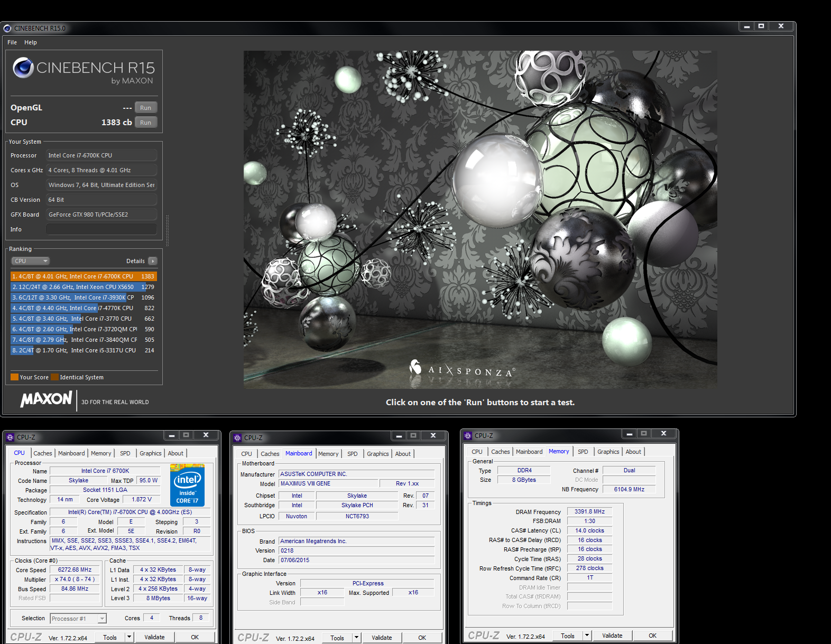Switch to Caches tab in left CPU-Z window

(43, 453)
